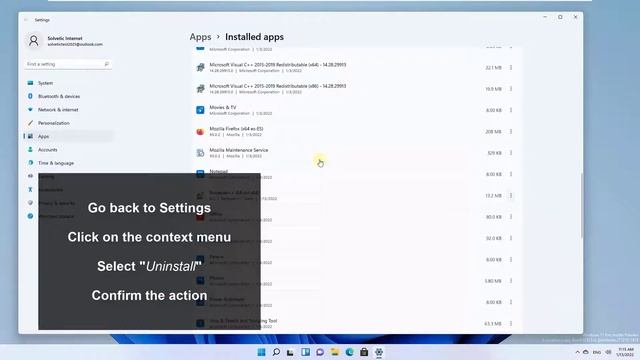The height and width of the screenshot is (360, 640).
Task: Open three-dot menu beside 80.0 KB app
Action: [511, 217]
